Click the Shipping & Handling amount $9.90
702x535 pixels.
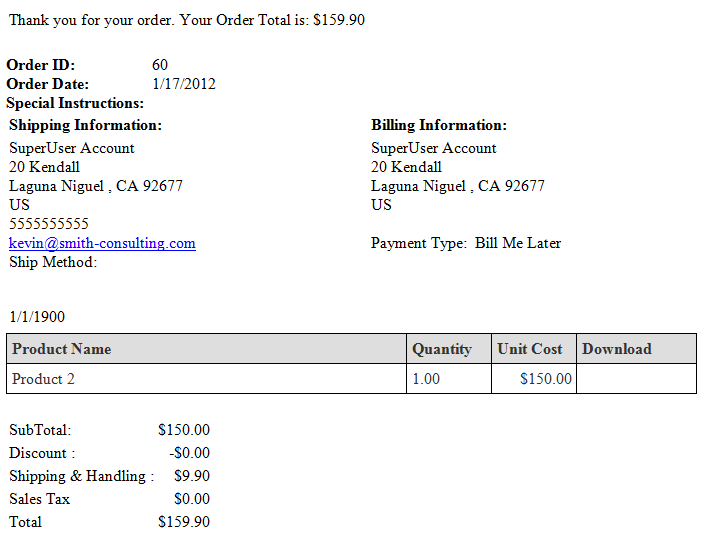click(x=192, y=475)
